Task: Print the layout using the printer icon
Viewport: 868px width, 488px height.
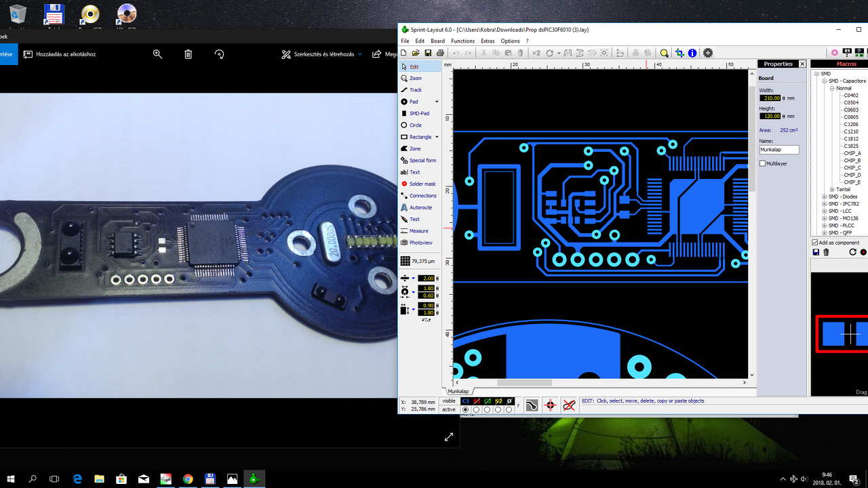Action: pos(440,53)
